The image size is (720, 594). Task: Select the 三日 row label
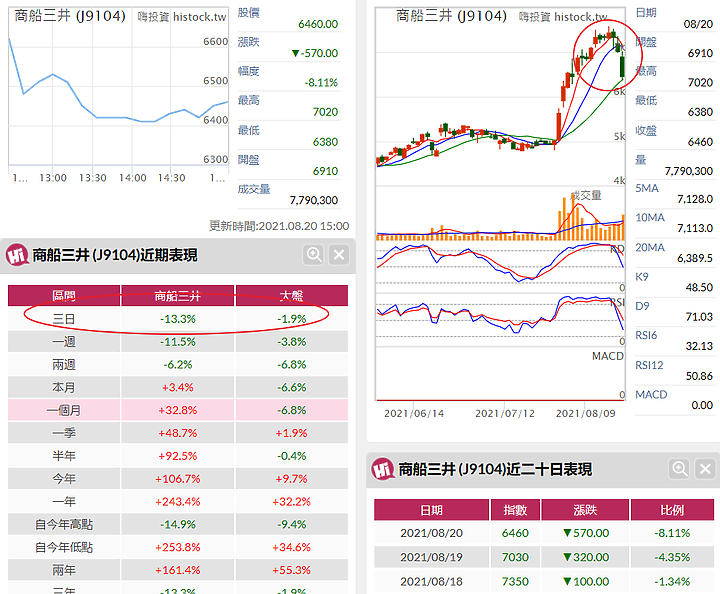click(64, 319)
